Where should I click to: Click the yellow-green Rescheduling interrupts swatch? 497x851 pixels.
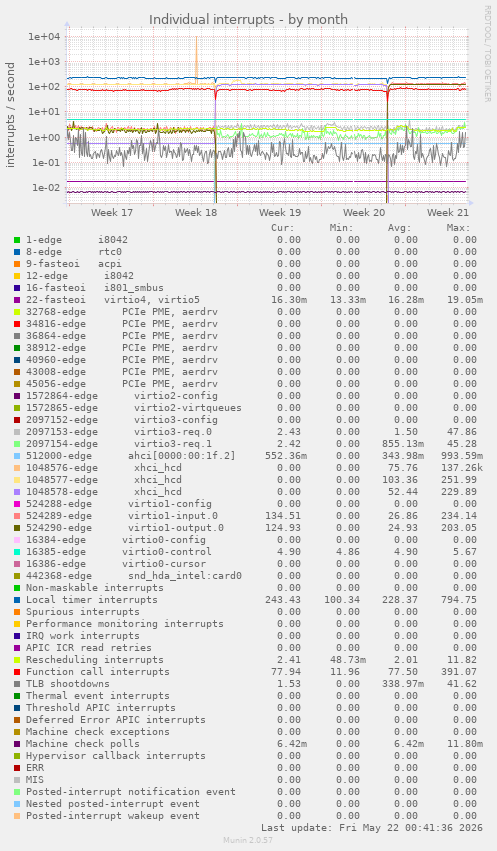coord(17,660)
